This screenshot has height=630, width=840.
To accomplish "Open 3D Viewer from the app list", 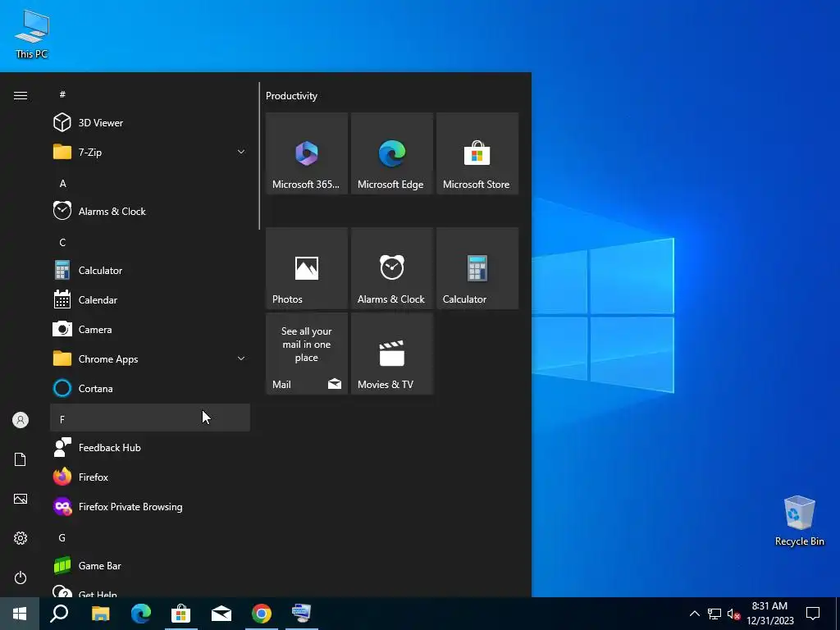I will coord(150,123).
